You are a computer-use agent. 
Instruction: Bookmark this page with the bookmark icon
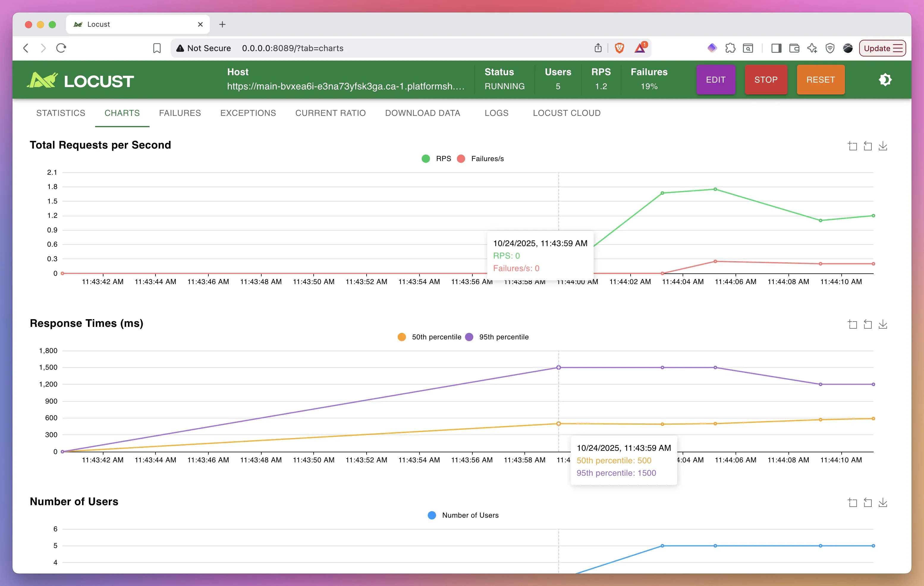point(157,48)
